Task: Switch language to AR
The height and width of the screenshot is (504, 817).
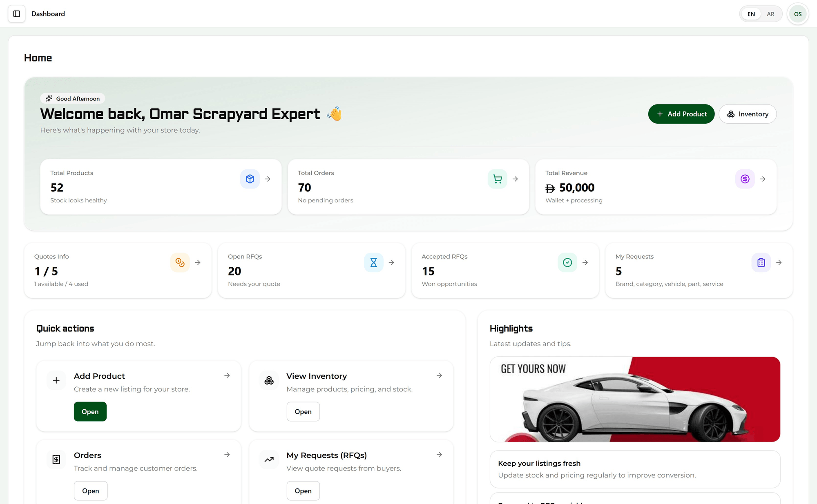Action: tap(770, 14)
